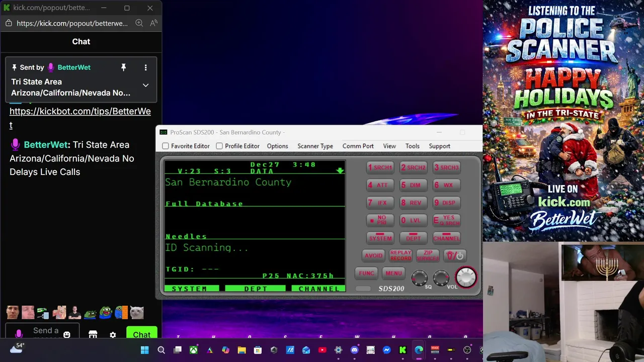Click the green Chat send button
The image size is (644, 362).
point(141,332)
